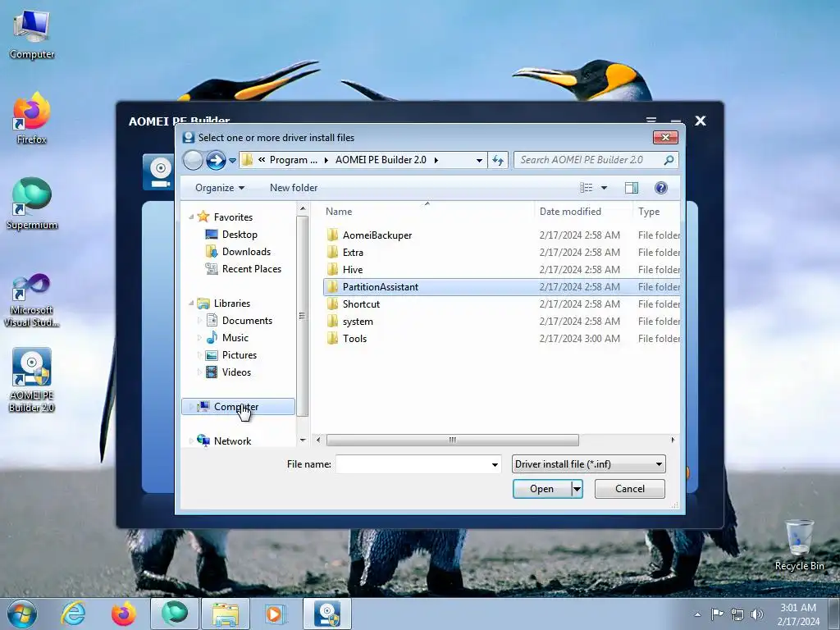Click the Windows Start button
840x630 pixels.
pos(22,614)
